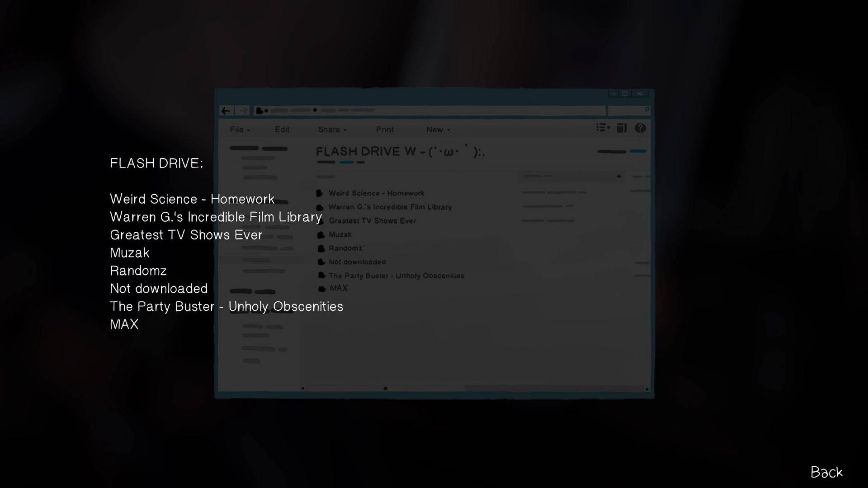
Task: Click the preview pane layout icon
Action: pyautogui.click(x=622, y=128)
